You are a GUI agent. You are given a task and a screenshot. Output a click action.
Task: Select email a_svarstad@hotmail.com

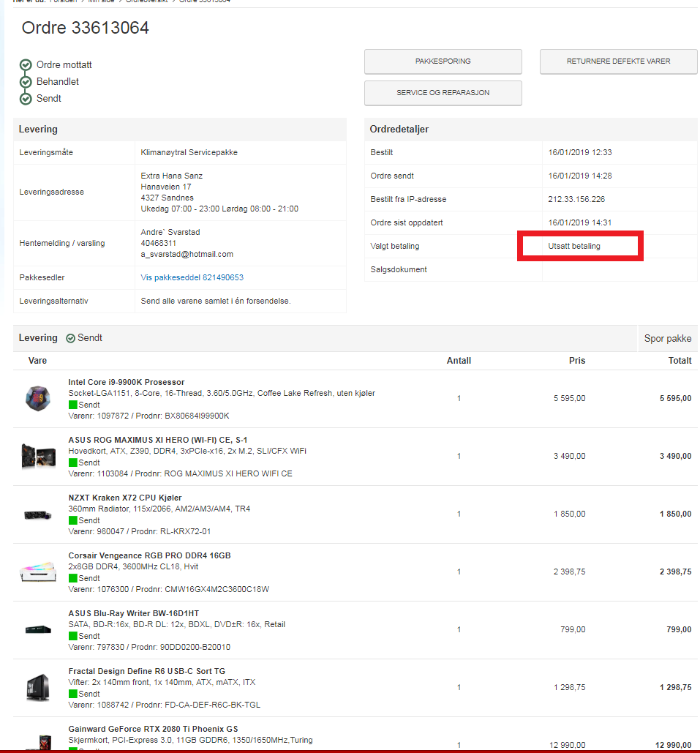187,255
